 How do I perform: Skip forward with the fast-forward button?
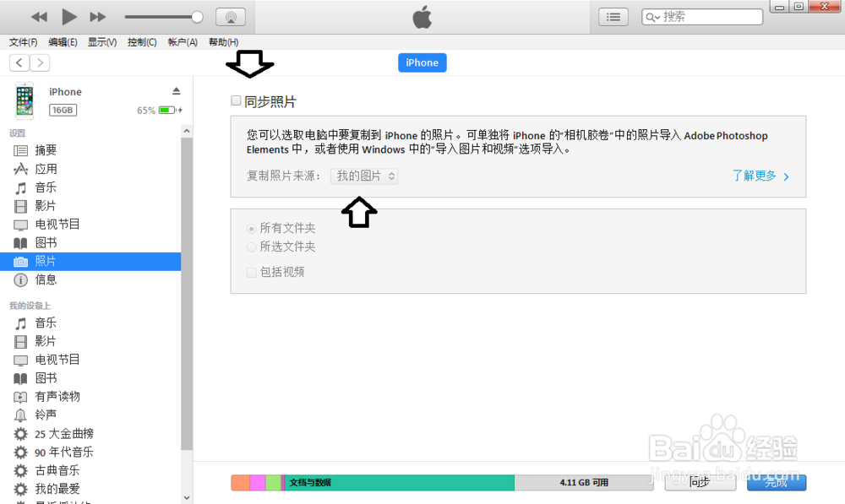click(97, 17)
